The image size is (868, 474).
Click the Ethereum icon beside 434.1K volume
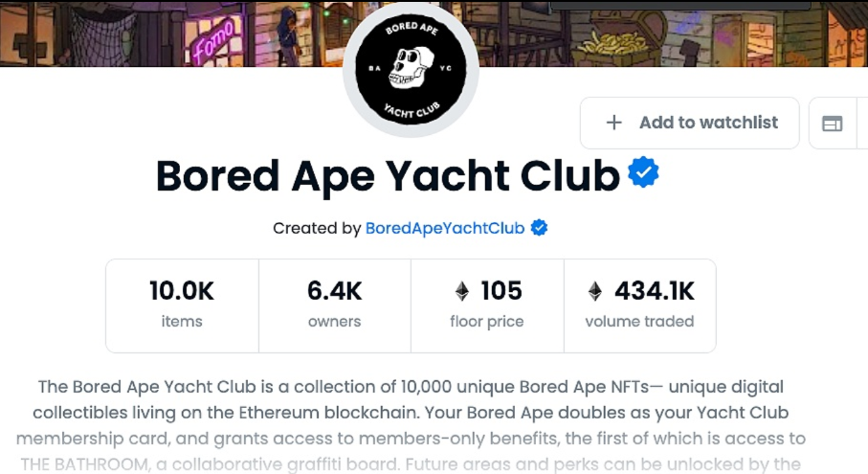click(x=595, y=291)
